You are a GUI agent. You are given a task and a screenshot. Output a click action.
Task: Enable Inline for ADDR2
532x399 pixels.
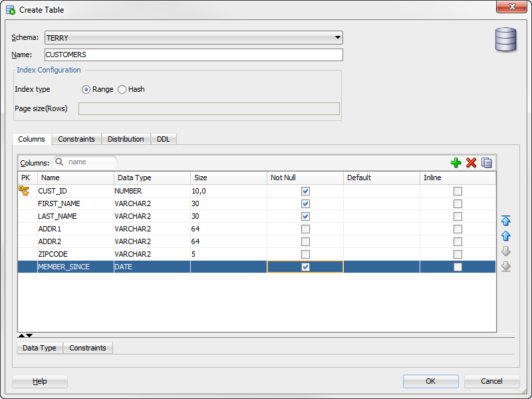click(458, 241)
